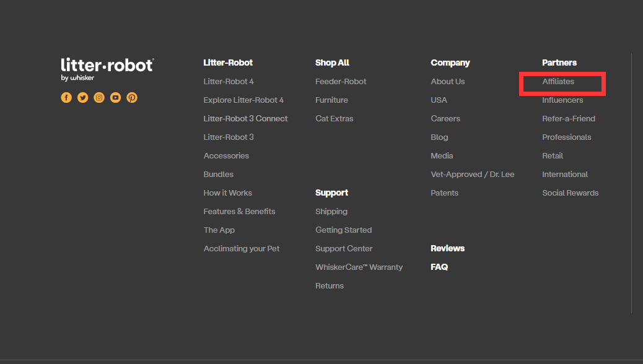
Task: Click the Reviews heading link
Action: [447, 249]
